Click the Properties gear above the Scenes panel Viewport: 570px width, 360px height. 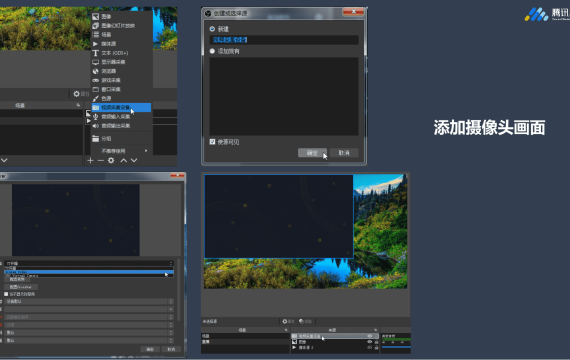(76, 94)
